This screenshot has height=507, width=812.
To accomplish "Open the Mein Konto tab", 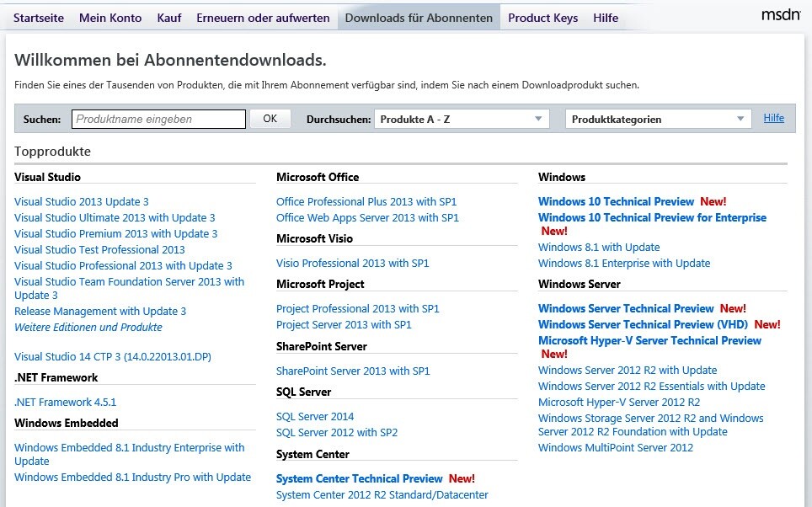I will tap(110, 18).
